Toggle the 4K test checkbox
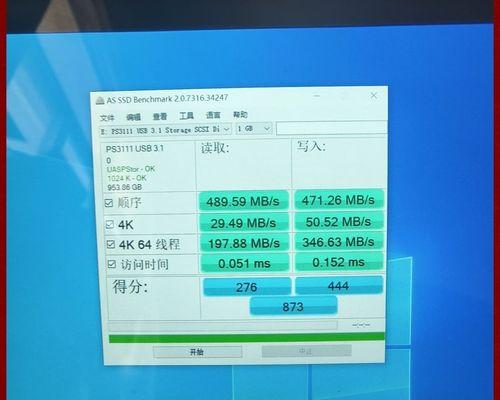 tap(110, 224)
